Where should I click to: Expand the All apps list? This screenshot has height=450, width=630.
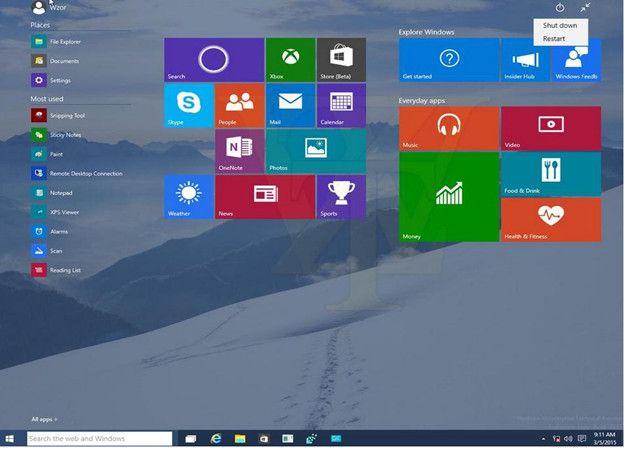coord(44,419)
